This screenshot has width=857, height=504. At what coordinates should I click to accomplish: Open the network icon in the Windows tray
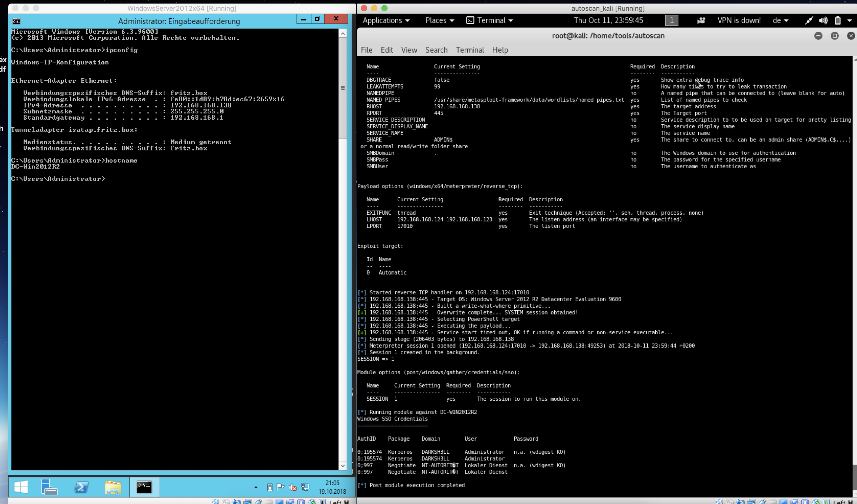pos(305,487)
